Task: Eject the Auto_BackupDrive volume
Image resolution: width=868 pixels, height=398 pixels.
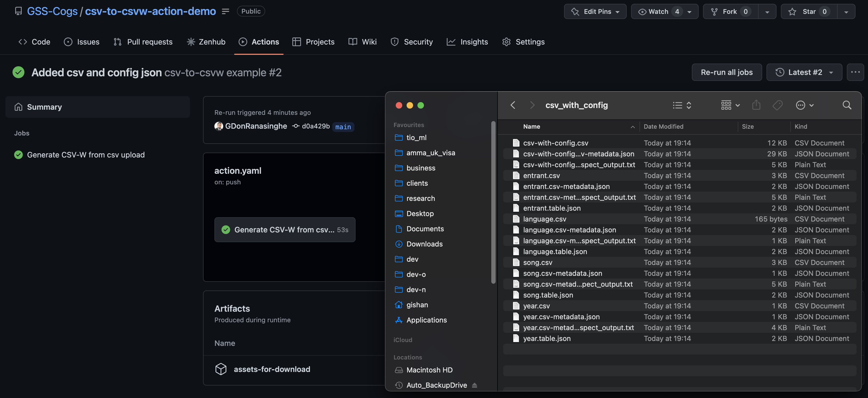Action: (x=474, y=385)
